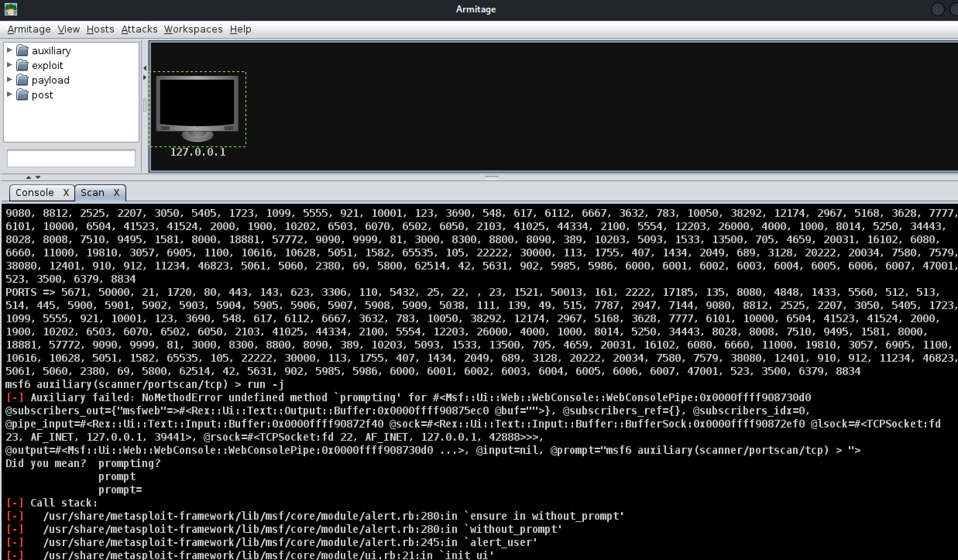Click the module search input field

(71, 158)
